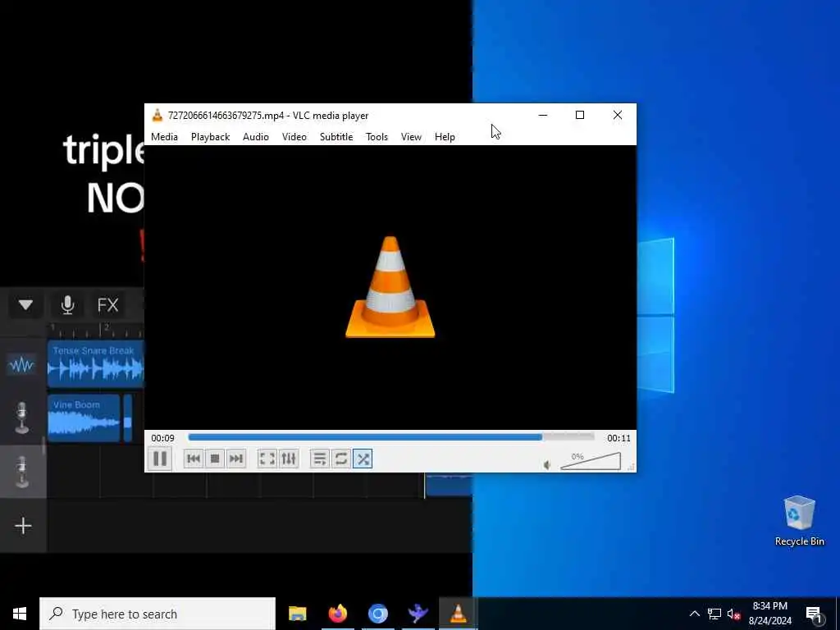Toggle remaining time at 00:11 label

coord(619,438)
